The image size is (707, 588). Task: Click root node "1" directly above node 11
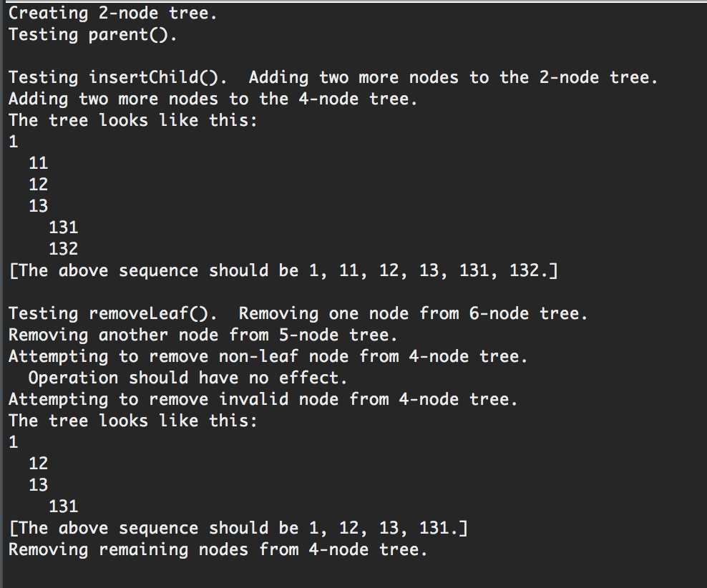tap(13, 142)
